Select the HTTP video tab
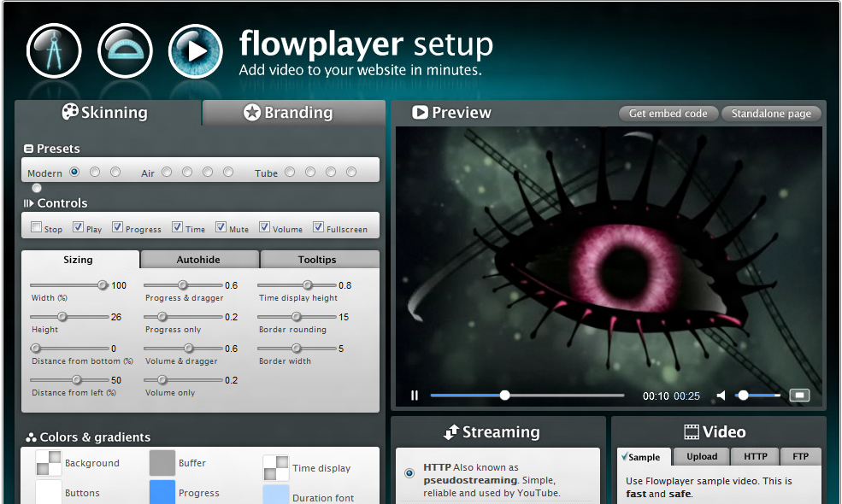 [755, 456]
